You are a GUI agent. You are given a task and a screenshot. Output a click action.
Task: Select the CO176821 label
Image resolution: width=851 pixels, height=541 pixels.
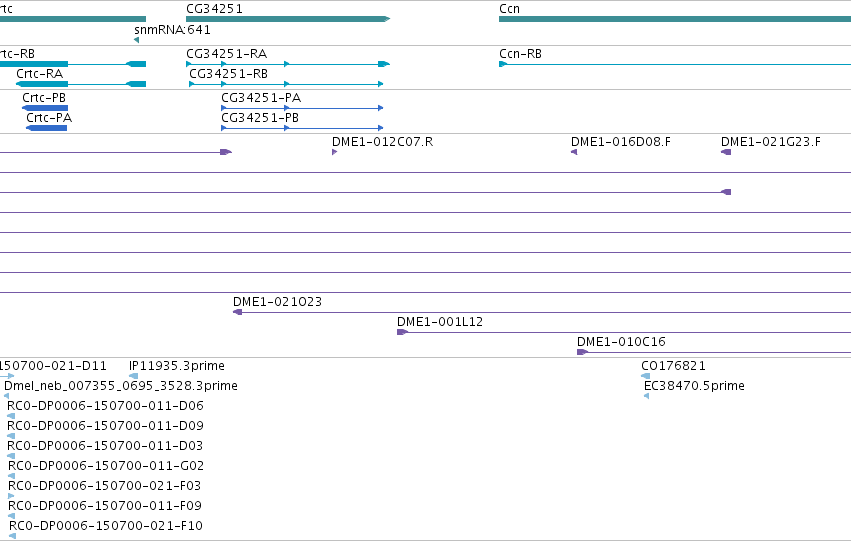click(x=673, y=366)
